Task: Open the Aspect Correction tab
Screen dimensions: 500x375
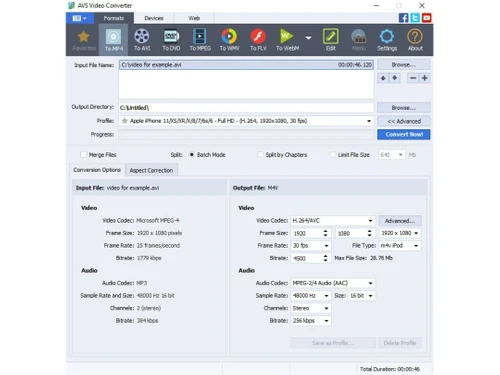Action: [151, 170]
